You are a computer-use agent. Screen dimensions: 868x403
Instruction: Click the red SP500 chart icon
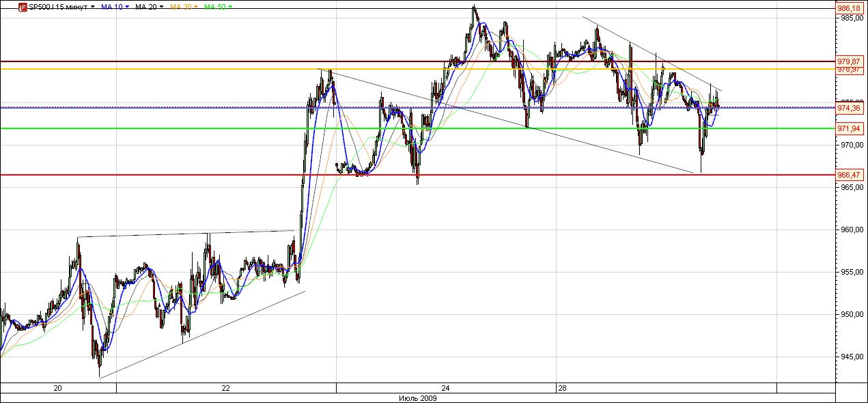(x=23, y=7)
